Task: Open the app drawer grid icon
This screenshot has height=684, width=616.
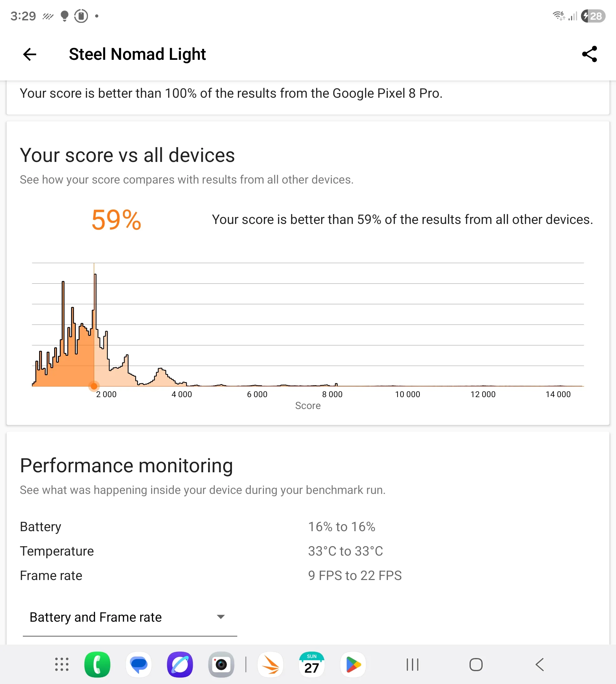Action: click(x=62, y=664)
